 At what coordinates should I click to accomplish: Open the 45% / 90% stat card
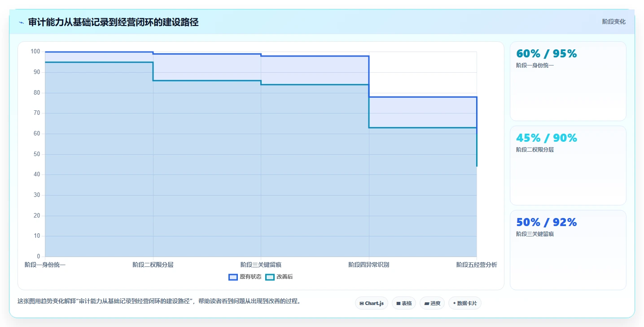tap(568, 166)
